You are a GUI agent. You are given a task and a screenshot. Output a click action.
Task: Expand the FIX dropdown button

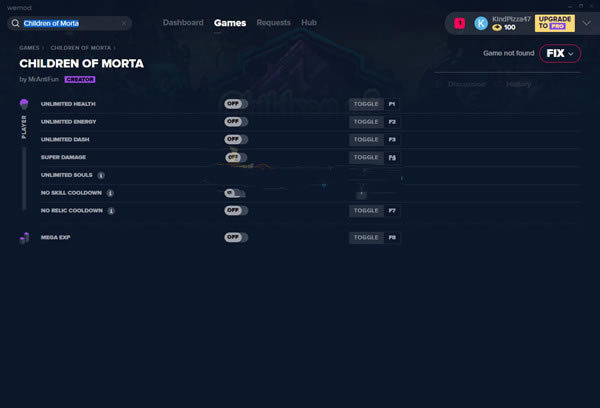point(559,53)
